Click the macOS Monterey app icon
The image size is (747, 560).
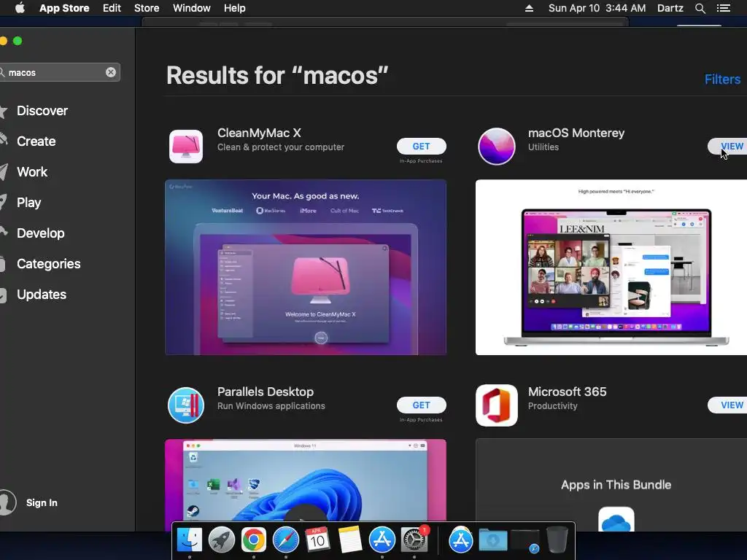click(496, 146)
